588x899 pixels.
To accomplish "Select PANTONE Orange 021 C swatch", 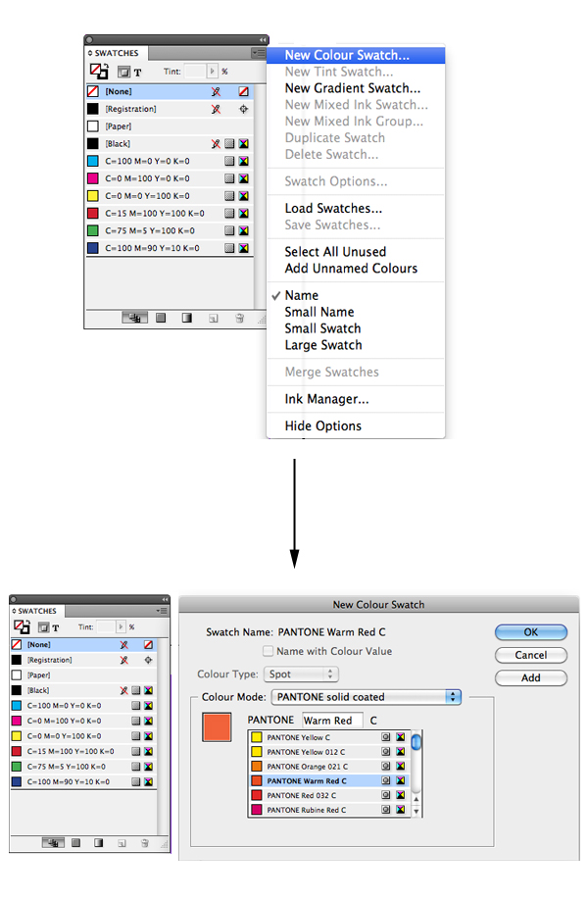I will (x=329, y=766).
